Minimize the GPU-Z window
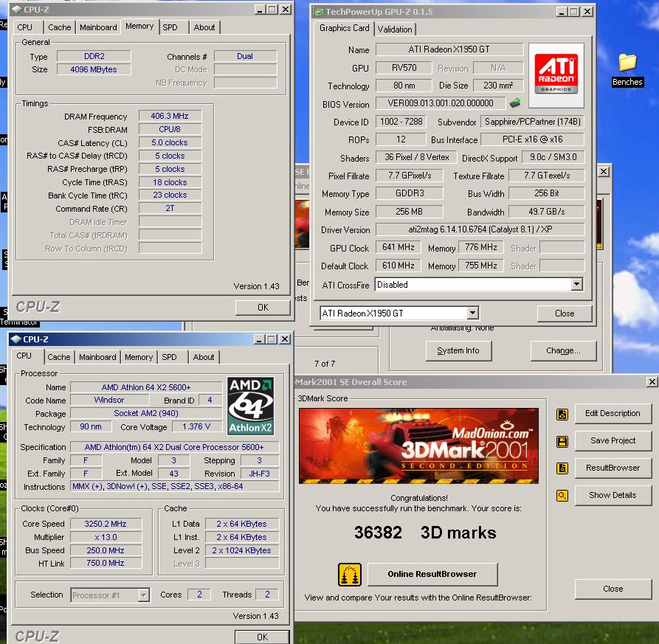Image resolution: width=659 pixels, height=644 pixels. click(562, 12)
